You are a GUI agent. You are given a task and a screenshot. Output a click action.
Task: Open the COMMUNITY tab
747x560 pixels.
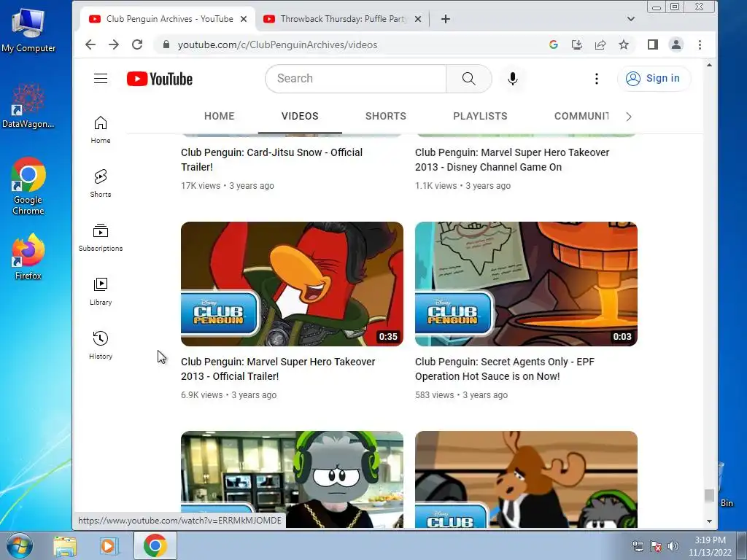581,116
